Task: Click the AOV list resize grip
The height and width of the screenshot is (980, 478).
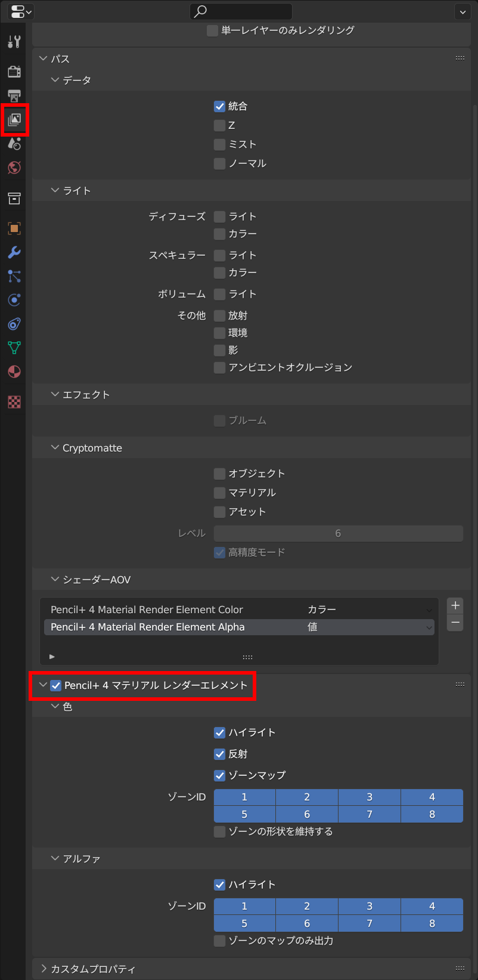Action: (x=247, y=657)
